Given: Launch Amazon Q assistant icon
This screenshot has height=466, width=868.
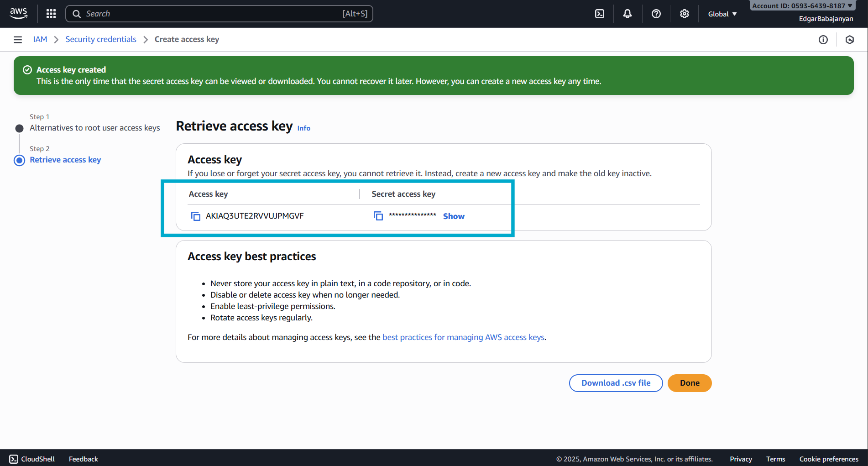Looking at the screenshot, I should click(850, 40).
